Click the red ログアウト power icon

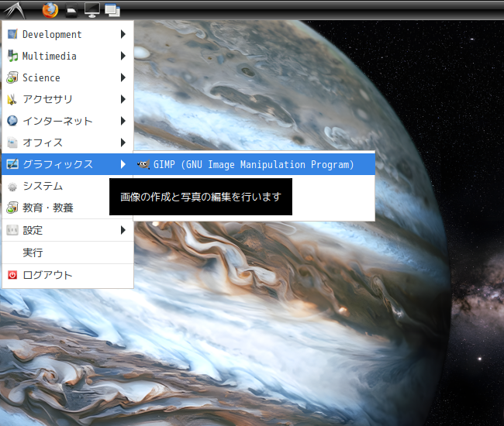click(12, 275)
